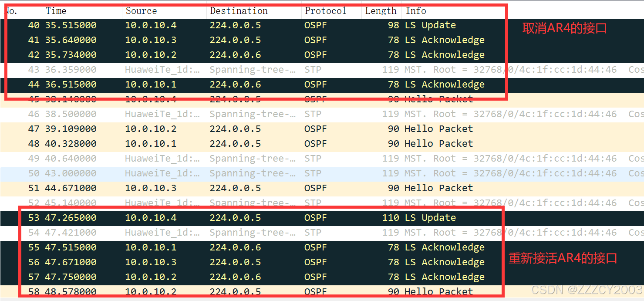Sort packets by Protocol column header
The width and height of the screenshot is (644, 301).
pos(325,11)
